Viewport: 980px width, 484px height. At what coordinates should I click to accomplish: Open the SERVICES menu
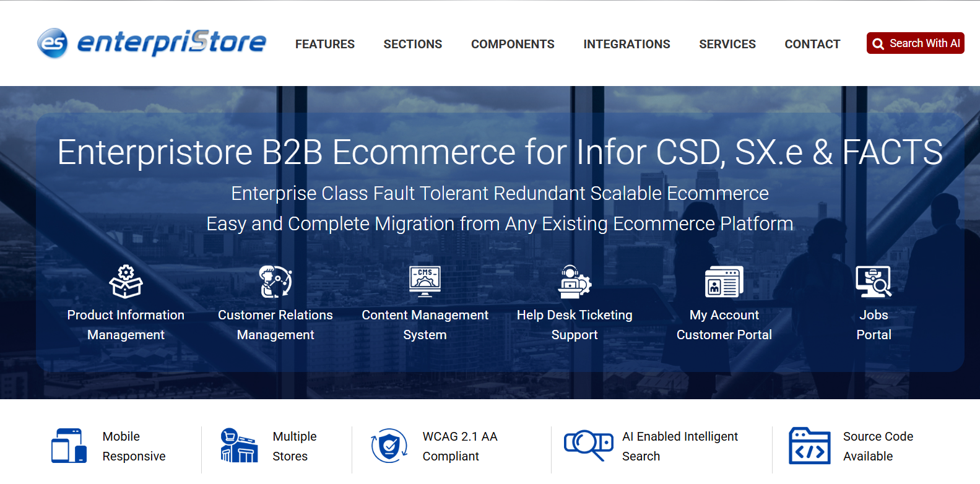point(727,44)
